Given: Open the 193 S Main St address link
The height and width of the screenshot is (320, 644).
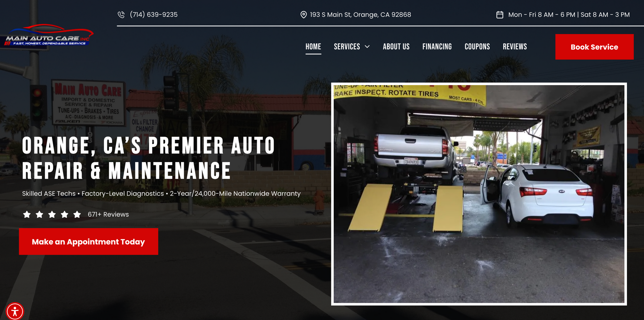Looking at the screenshot, I should click(361, 15).
